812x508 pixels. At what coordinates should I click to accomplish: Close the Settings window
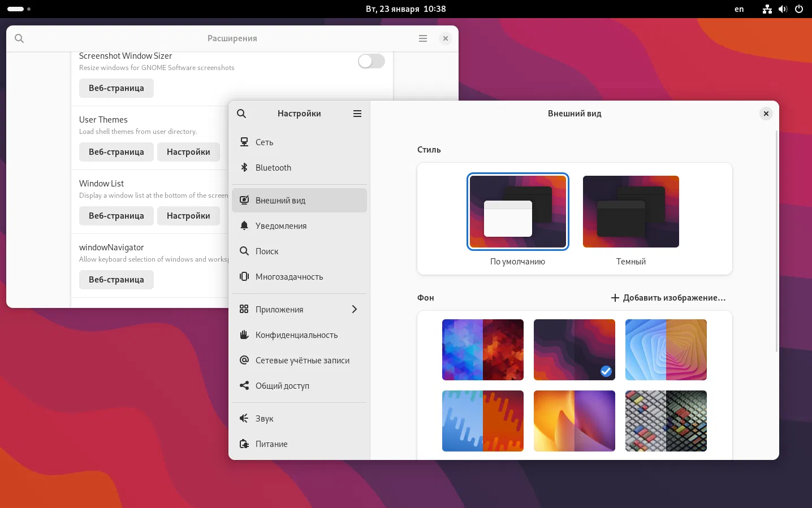pyautogui.click(x=766, y=114)
